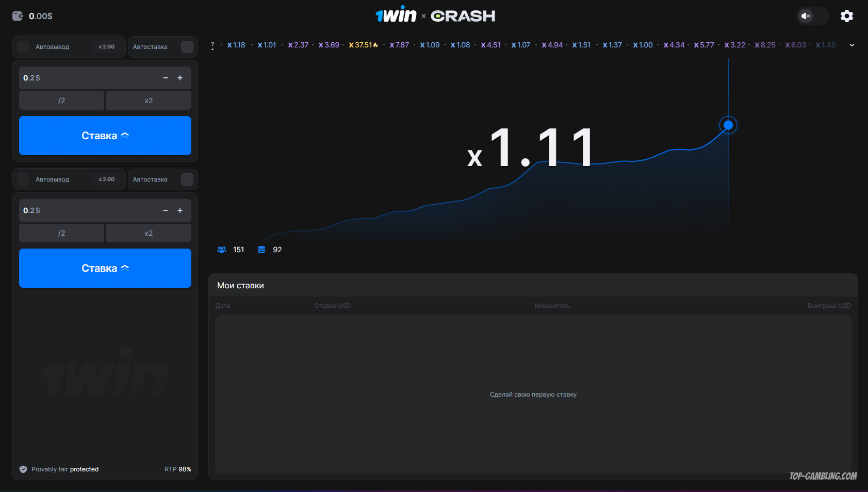Click the Provably fair shield icon
This screenshot has width=868, height=492.
pos(23,469)
